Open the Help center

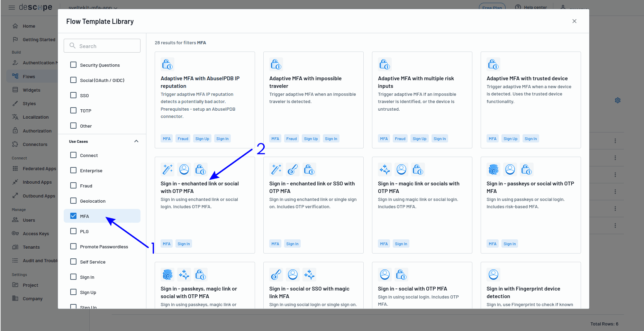click(x=534, y=7)
